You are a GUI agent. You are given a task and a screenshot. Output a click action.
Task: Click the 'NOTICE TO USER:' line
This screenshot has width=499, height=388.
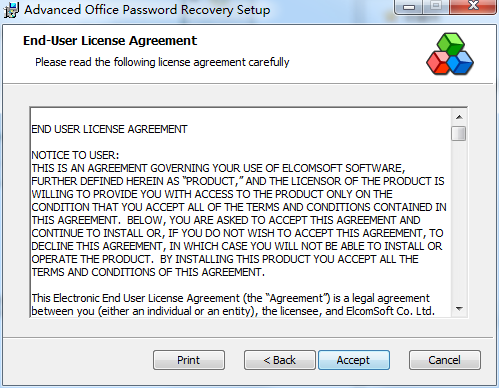[x=75, y=155]
